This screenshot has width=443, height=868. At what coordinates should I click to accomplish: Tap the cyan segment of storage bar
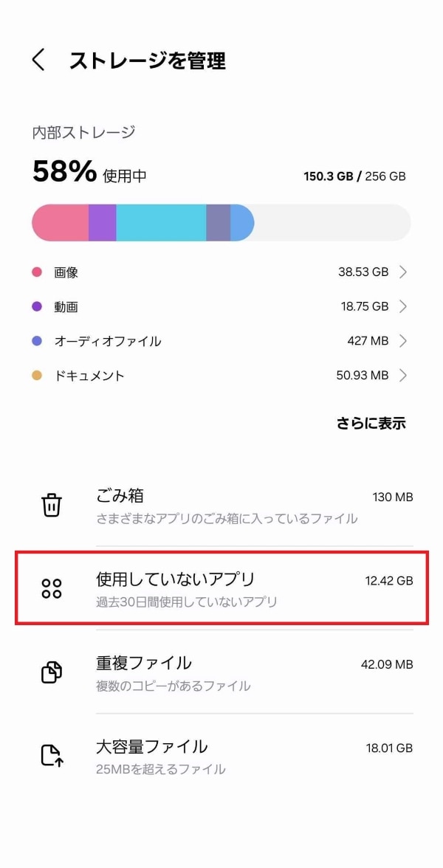(161, 223)
